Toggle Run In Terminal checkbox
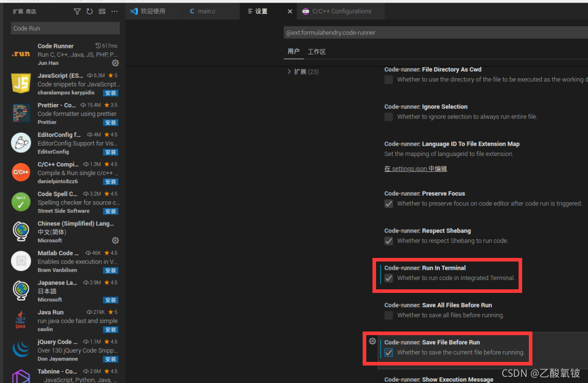 click(388, 278)
